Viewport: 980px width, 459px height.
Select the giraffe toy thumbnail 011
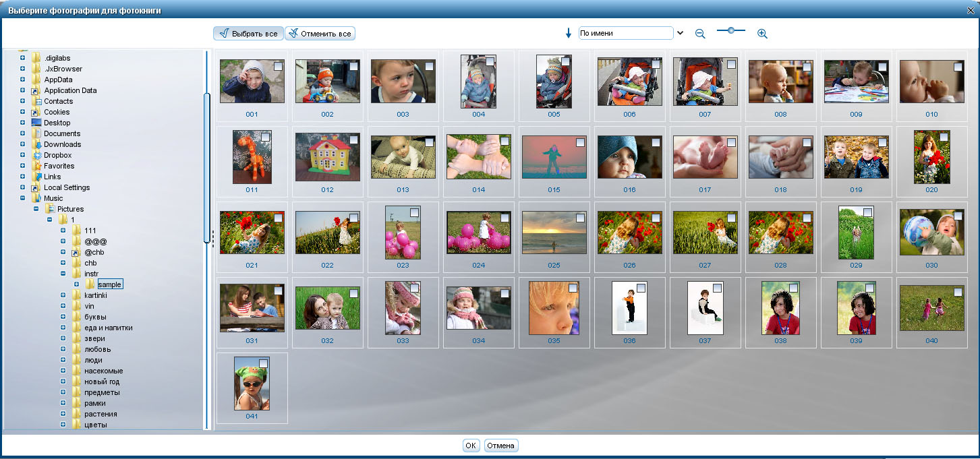pyautogui.click(x=252, y=157)
